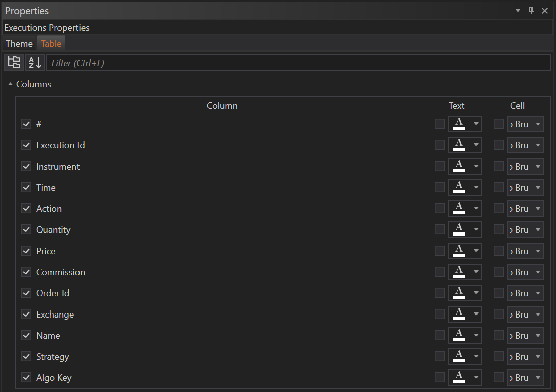Close the Properties panel

545,11
